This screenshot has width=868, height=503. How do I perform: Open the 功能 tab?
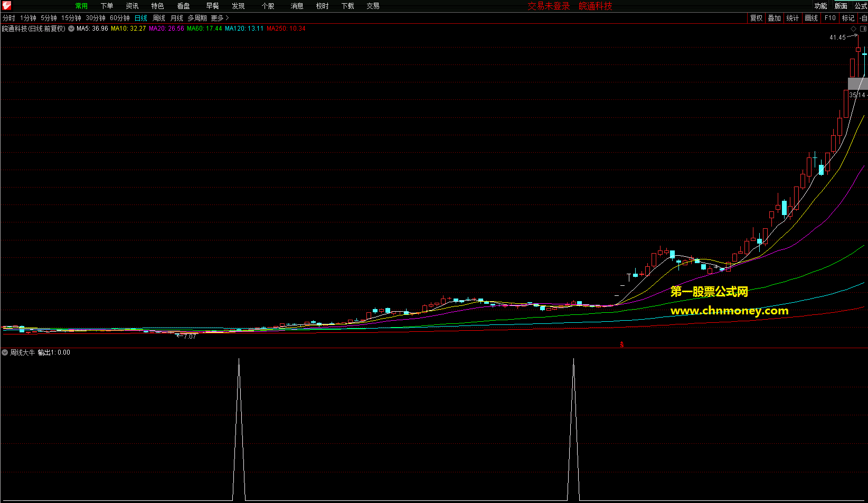coord(820,6)
